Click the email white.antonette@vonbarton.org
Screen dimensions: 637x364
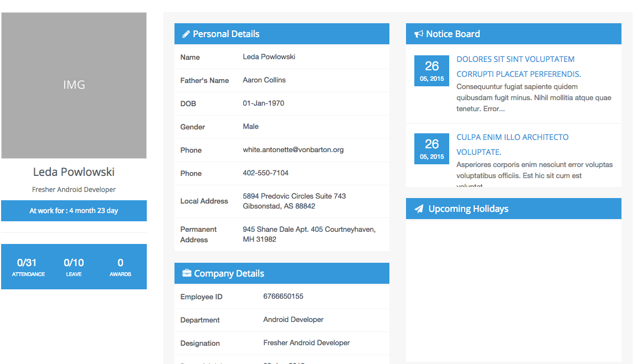pyautogui.click(x=293, y=150)
